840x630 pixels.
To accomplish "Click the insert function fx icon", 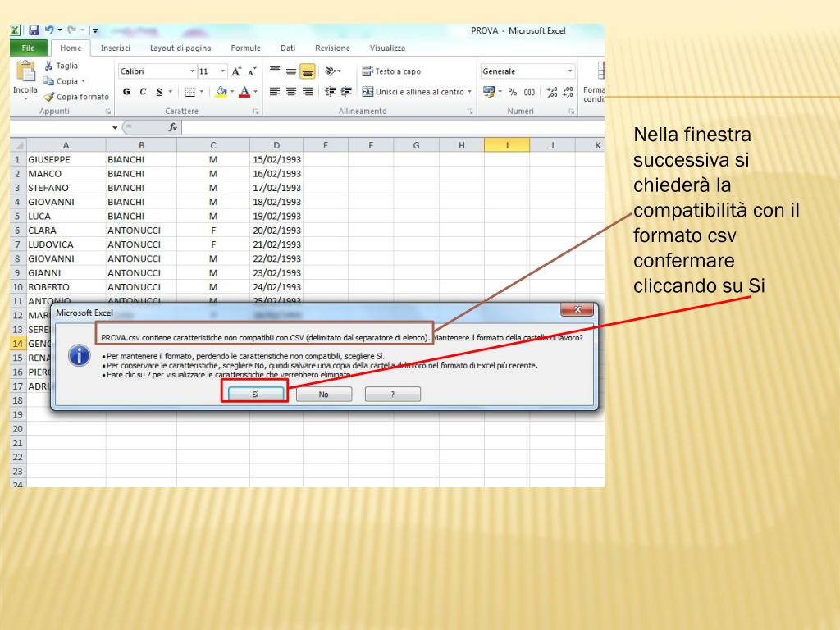I will [x=172, y=127].
